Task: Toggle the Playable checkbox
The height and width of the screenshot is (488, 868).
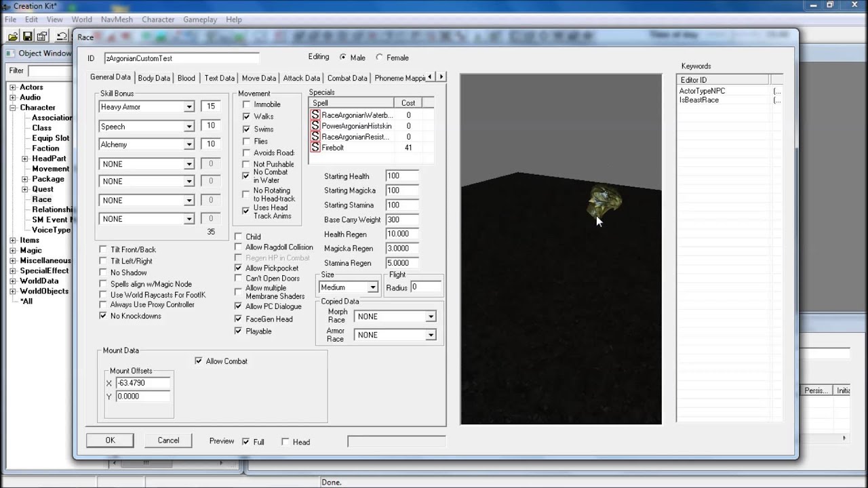Action: point(238,331)
